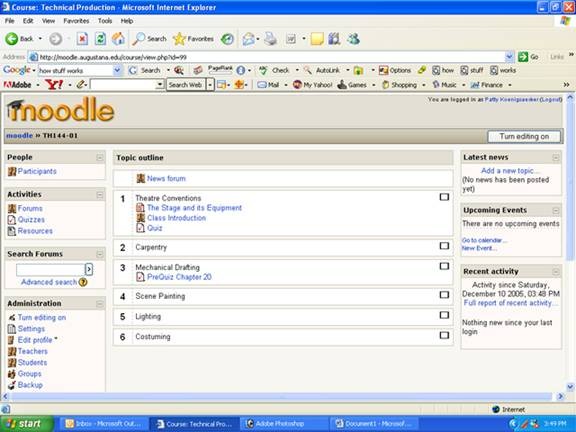Show only topic 2 Carpentry box

[x=444, y=246]
